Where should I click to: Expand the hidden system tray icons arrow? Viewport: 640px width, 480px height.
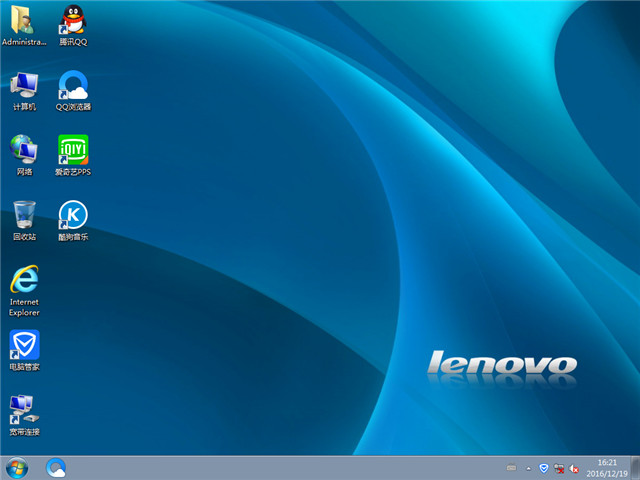point(528,468)
